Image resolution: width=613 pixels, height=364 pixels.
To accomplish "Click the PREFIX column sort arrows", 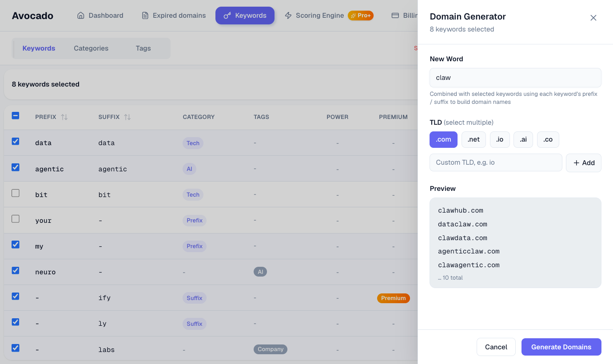I will coord(64,117).
